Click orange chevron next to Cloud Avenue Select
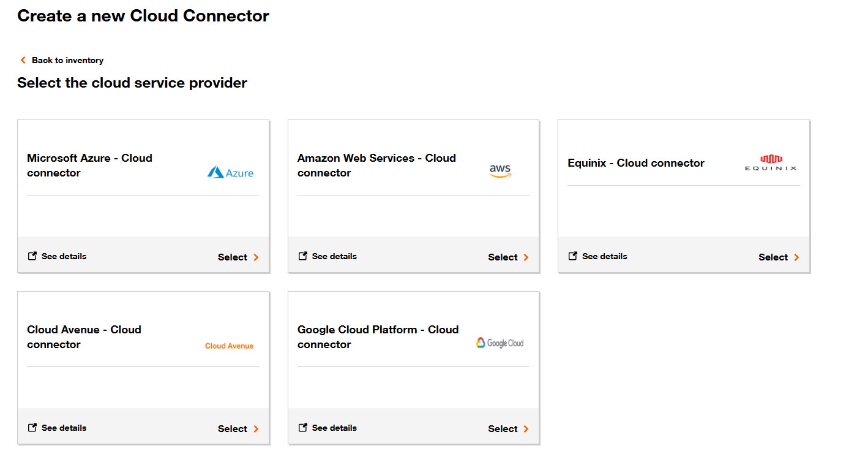 point(256,429)
